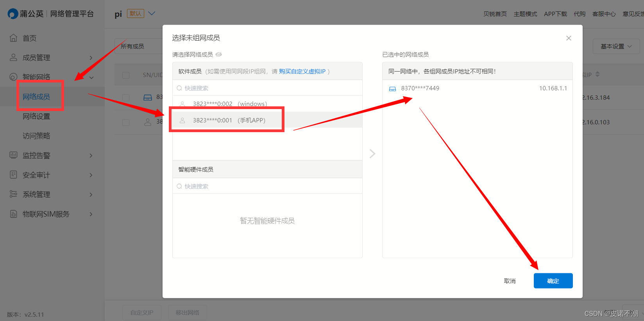Click the 系统管理 settings icon
644x321 pixels.
pos(13,194)
